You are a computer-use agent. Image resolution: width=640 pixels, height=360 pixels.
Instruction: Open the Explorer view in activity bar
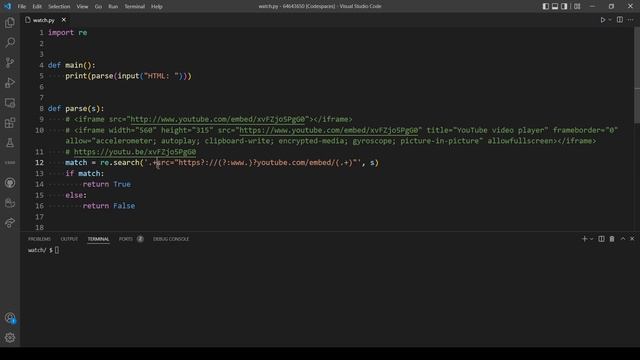pyautogui.click(x=10, y=22)
